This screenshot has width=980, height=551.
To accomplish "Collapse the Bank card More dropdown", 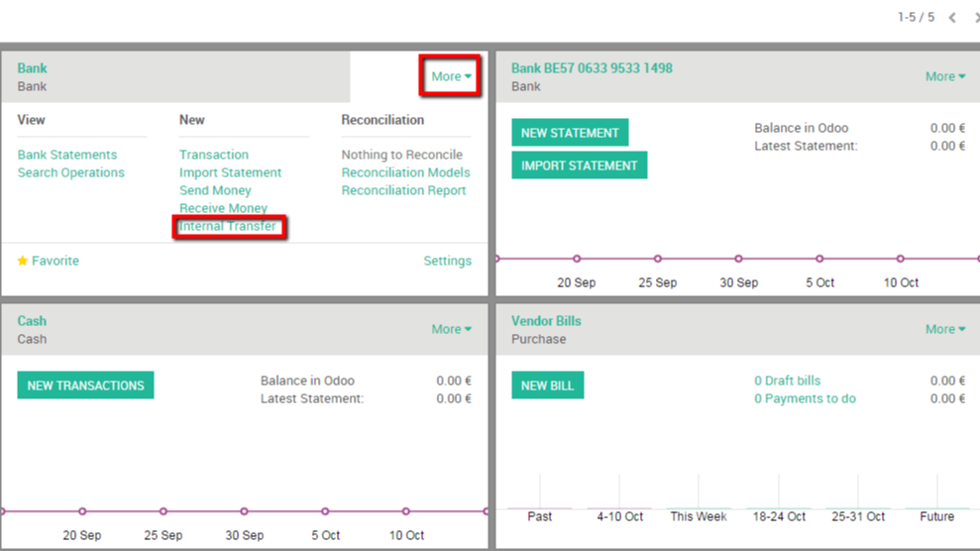I will [451, 76].
